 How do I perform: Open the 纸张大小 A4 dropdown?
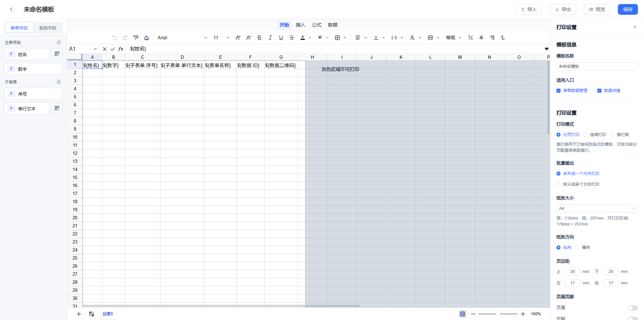coord(597,209)
